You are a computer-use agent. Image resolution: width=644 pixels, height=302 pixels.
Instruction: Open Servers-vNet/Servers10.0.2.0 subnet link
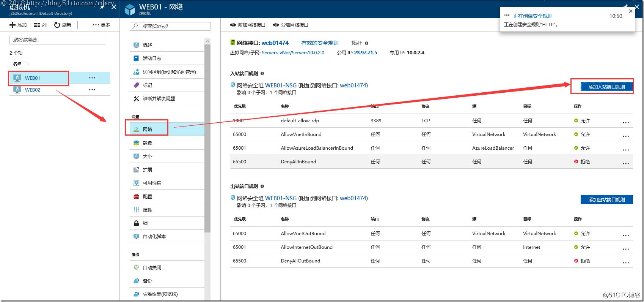pyautogui.click(x=293, y=53)
